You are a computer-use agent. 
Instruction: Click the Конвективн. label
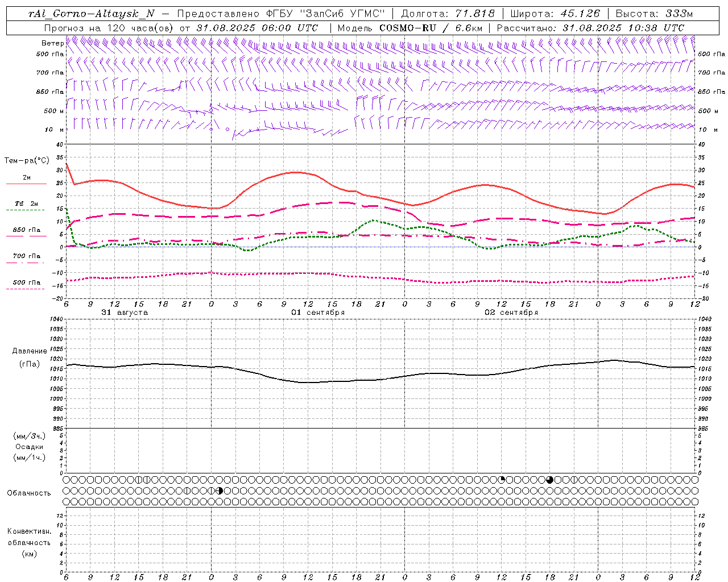click(29, 531)
